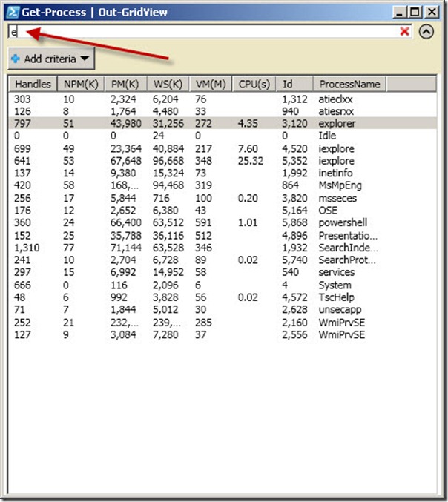Sort by the Id column header

click(294, 85)
